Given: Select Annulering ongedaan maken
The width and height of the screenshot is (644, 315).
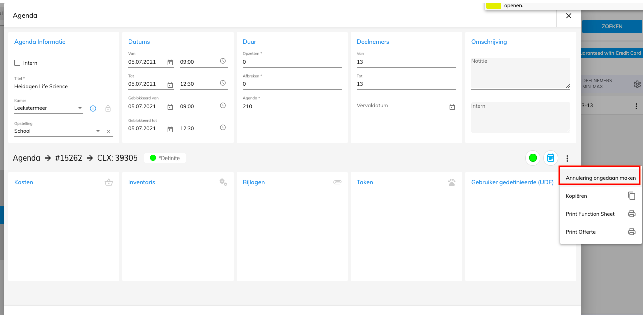Looking at the screenshot, I should [x=600, y=178].
